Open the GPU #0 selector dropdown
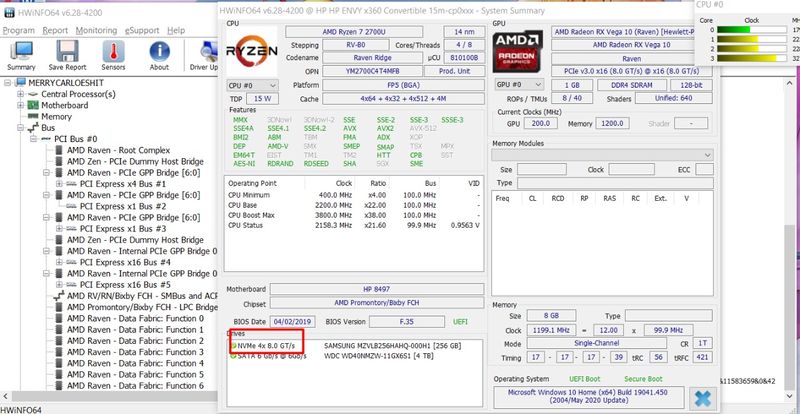The width and height of the screenshot is (800, 414). click(518, 85)
